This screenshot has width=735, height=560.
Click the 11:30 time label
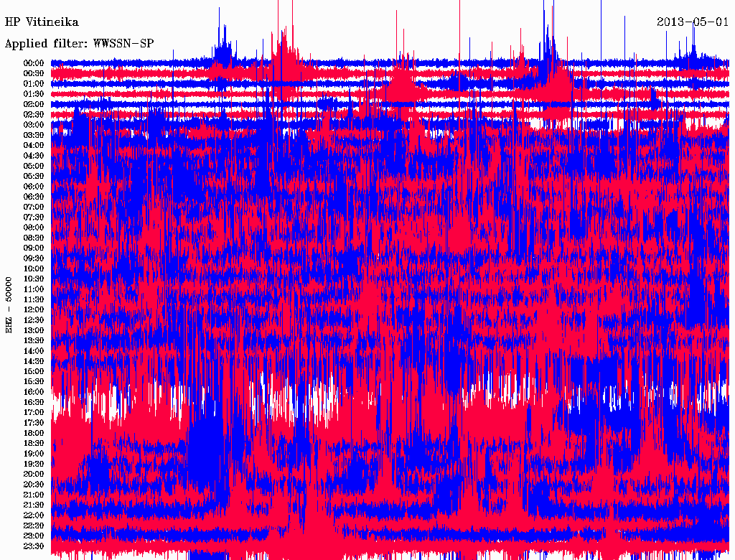pos(34,299)
